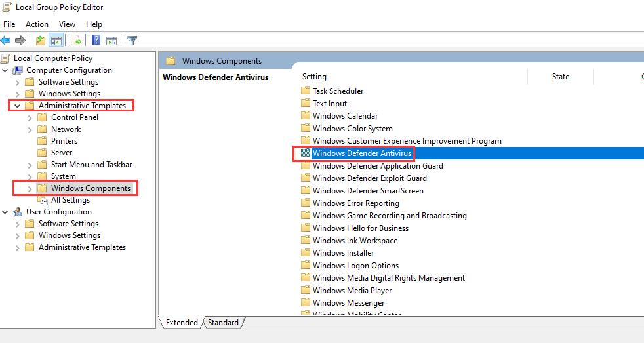This screenshot has width=644, height=343.
Task: Select Windows Customer Experience Improvement Program
Action: coord(407,141)
